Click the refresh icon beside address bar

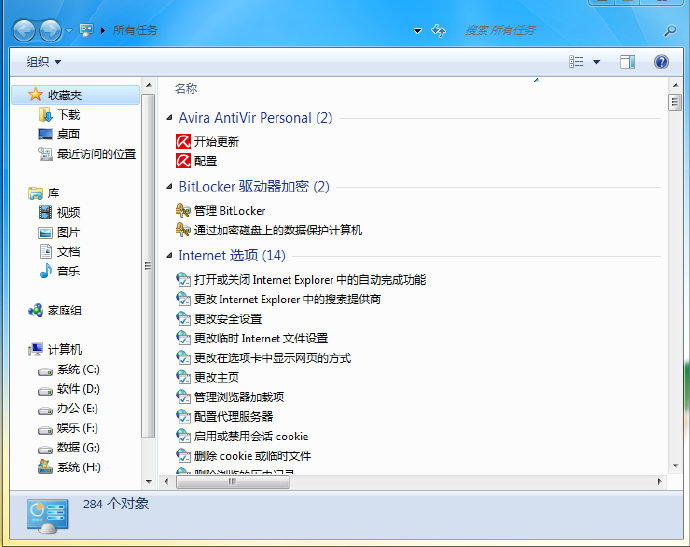tap(438, 31)
